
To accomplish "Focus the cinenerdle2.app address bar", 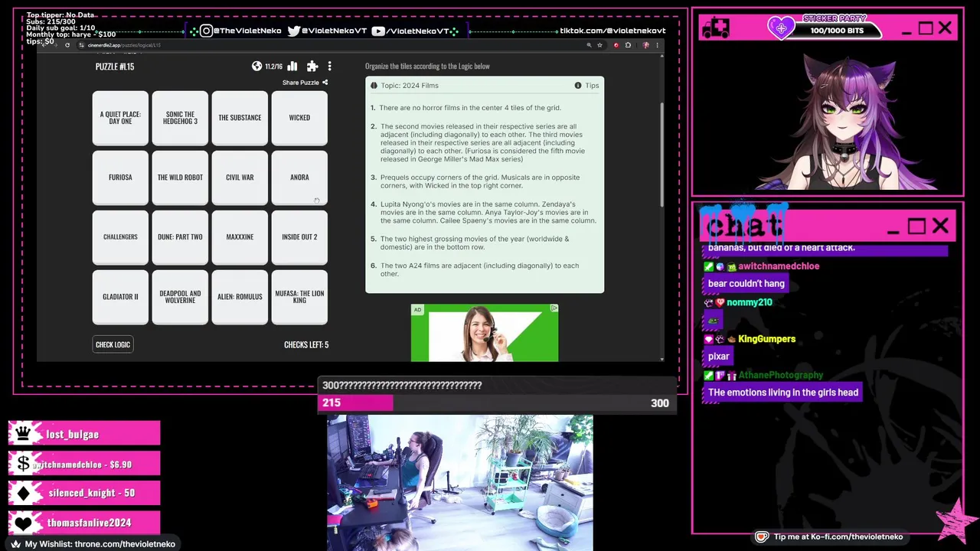I will (329, 45).
